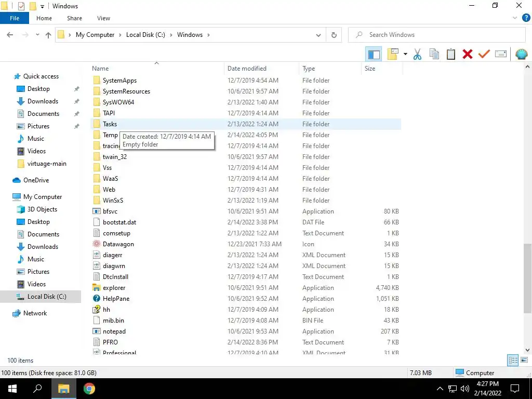Screen dimensions: 532x399
Task: Click the file list vertical scrollbar thumb
Action: pos(527,278)
